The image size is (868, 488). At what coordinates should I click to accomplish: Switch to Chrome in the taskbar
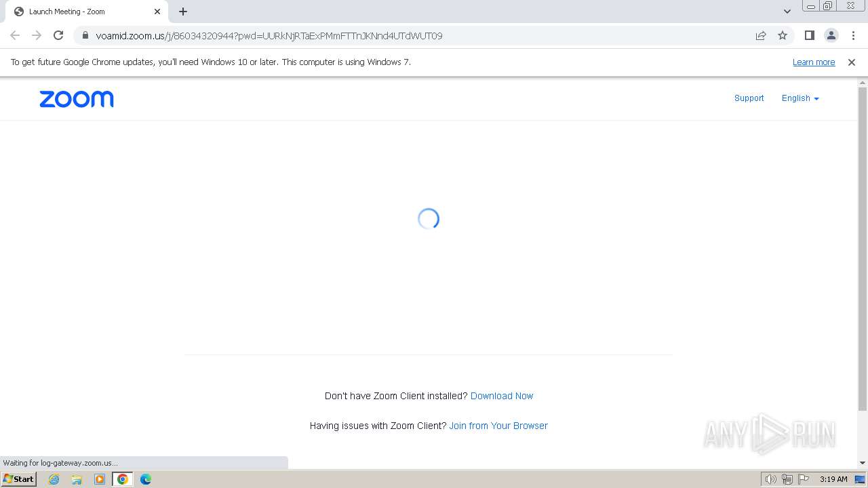pos(123,479)
